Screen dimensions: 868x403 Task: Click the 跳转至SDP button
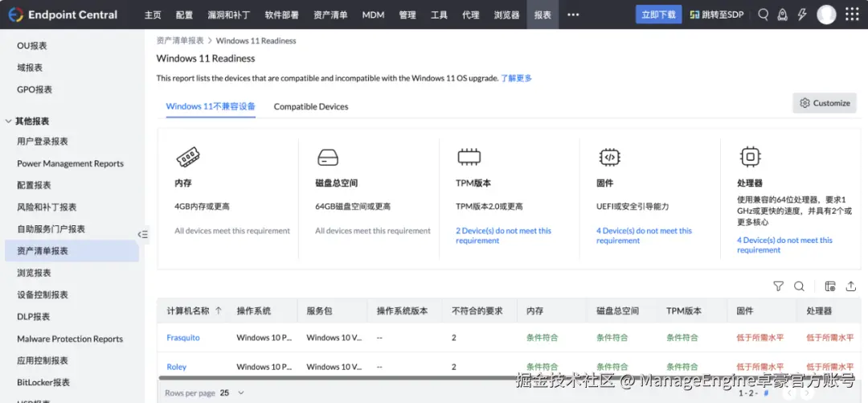[717, 14]
